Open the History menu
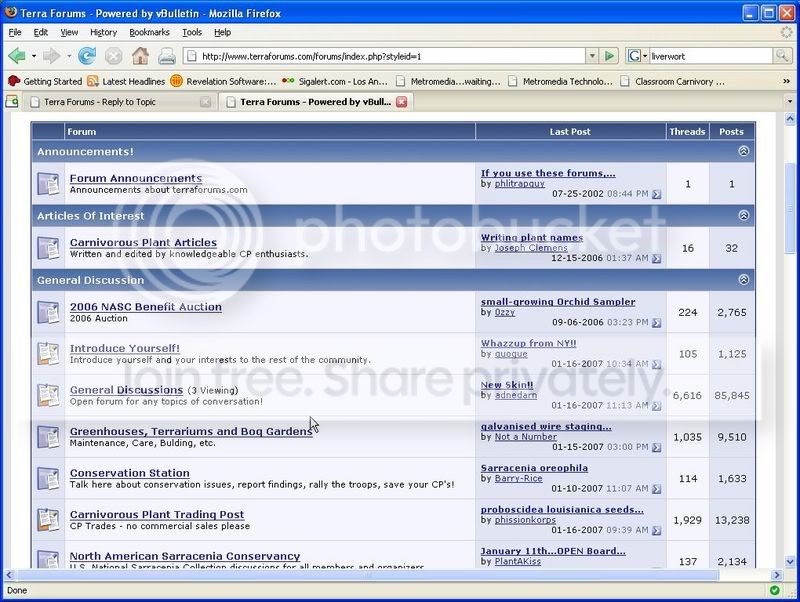The image size is (800, 602). pos(104,32)
